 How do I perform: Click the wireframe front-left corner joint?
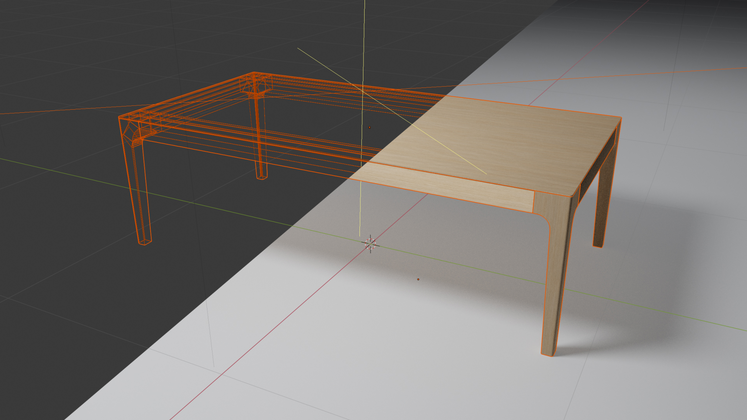(x=135, y=127)
